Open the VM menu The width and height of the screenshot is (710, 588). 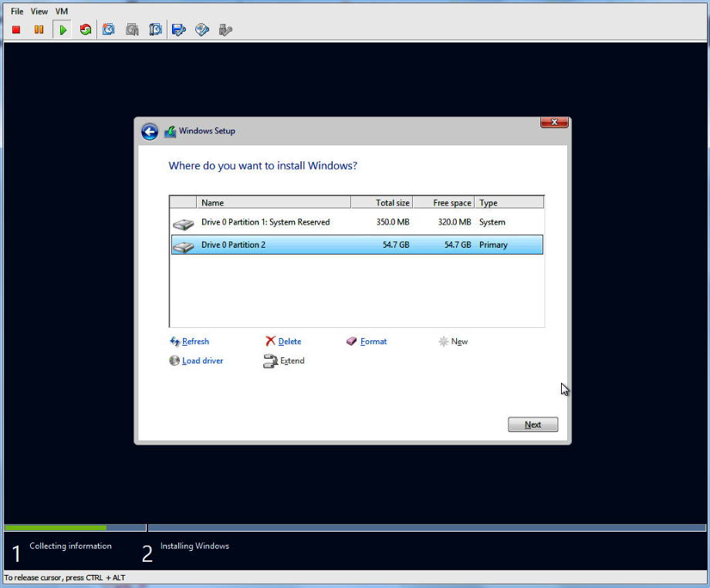click(x=62, y=12)
